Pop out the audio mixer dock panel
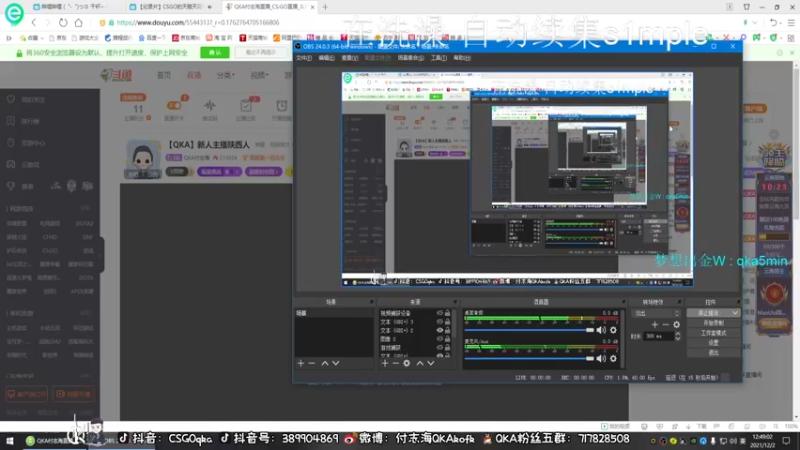The image size is (800, 450). pos(623,302)
